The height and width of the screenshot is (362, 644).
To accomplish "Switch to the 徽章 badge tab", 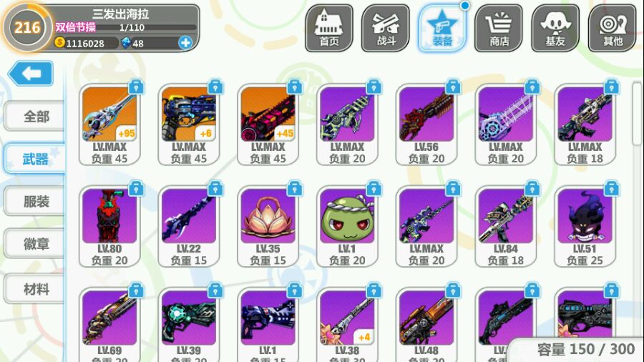I will point(34,243).
